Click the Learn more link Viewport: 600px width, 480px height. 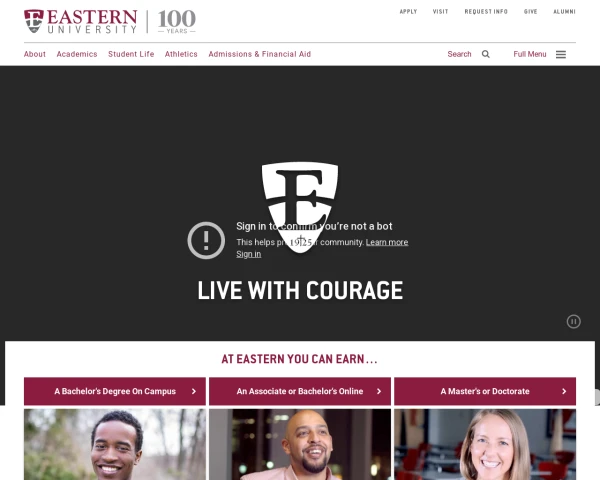point(387,242)
